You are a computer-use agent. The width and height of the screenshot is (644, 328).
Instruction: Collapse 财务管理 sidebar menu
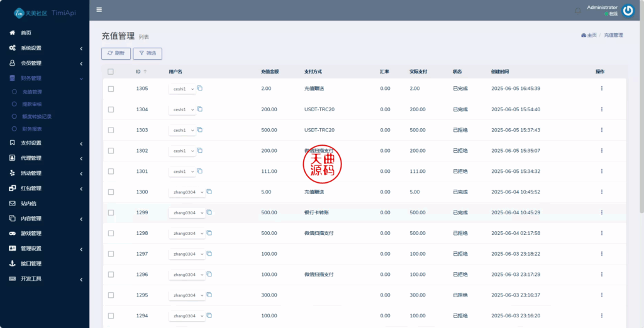(45, 78)
